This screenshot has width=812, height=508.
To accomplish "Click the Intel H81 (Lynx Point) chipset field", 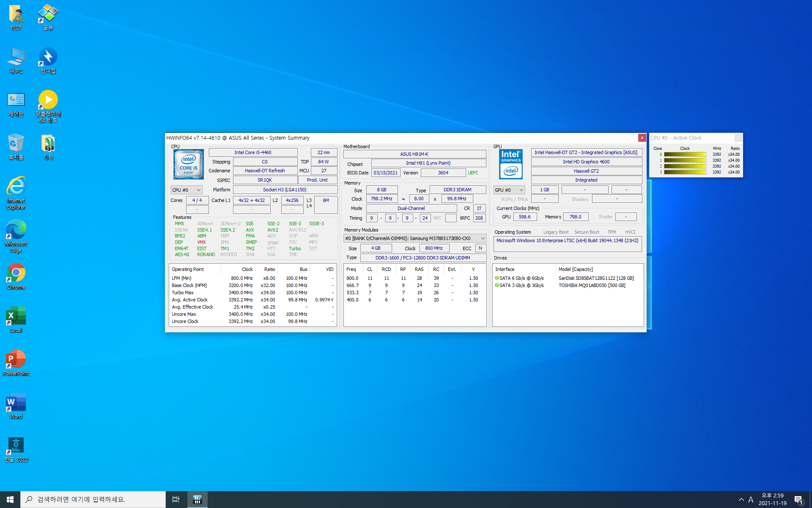I will point(428,163).
